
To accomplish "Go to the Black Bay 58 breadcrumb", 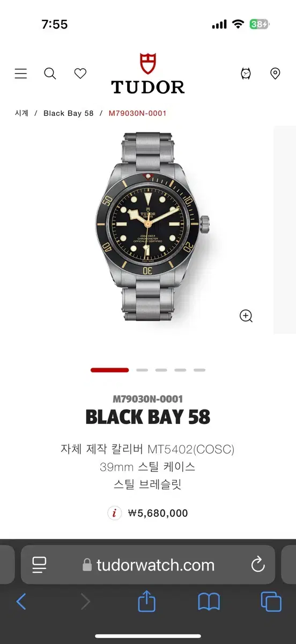I will click(69, 113).
